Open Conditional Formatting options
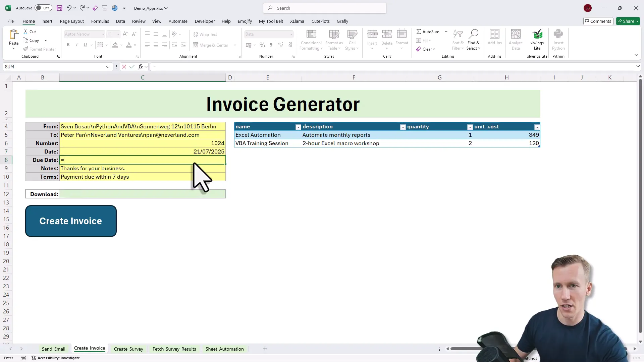The width and height of the screenshot is (644, 362). 311,39
